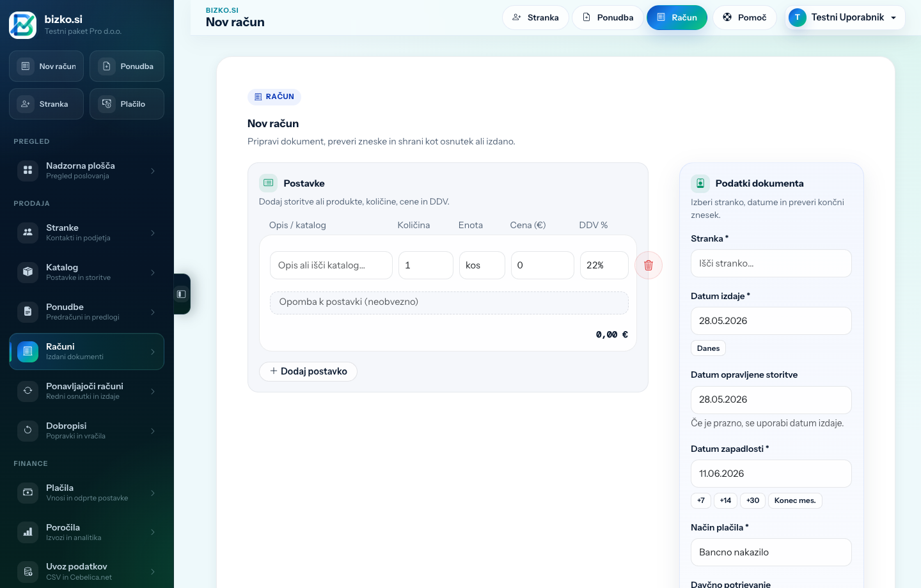Image resolution: width=921 pixels, height=588 pixels.
Task: Click the Plačilo quick action button
Action: (x=127, y=104)
